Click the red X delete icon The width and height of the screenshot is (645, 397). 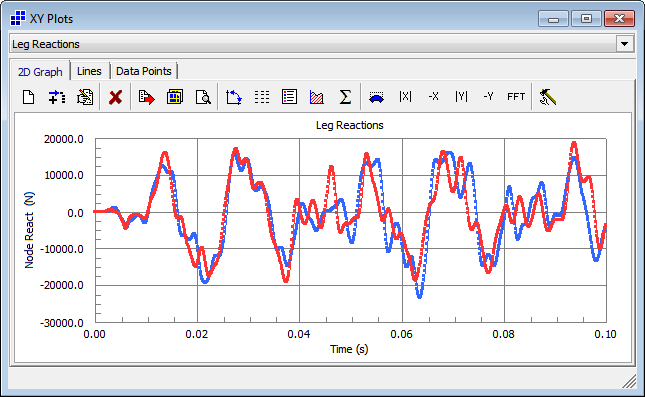tap(116, 97)
